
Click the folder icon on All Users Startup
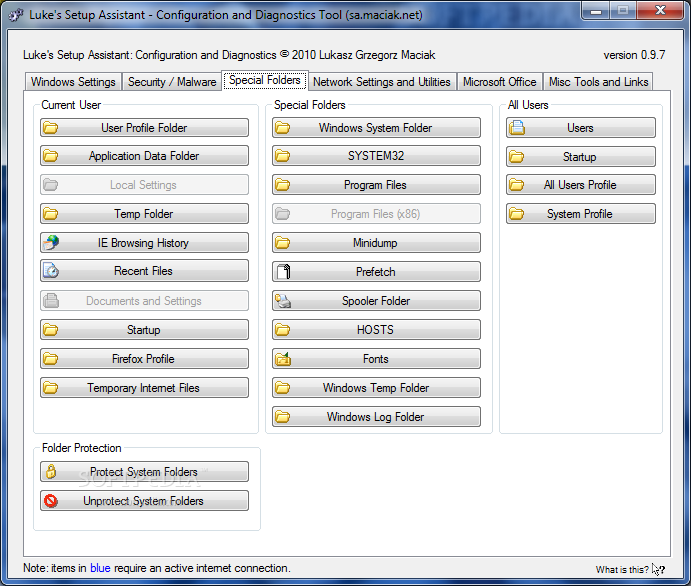coord(516,157)
